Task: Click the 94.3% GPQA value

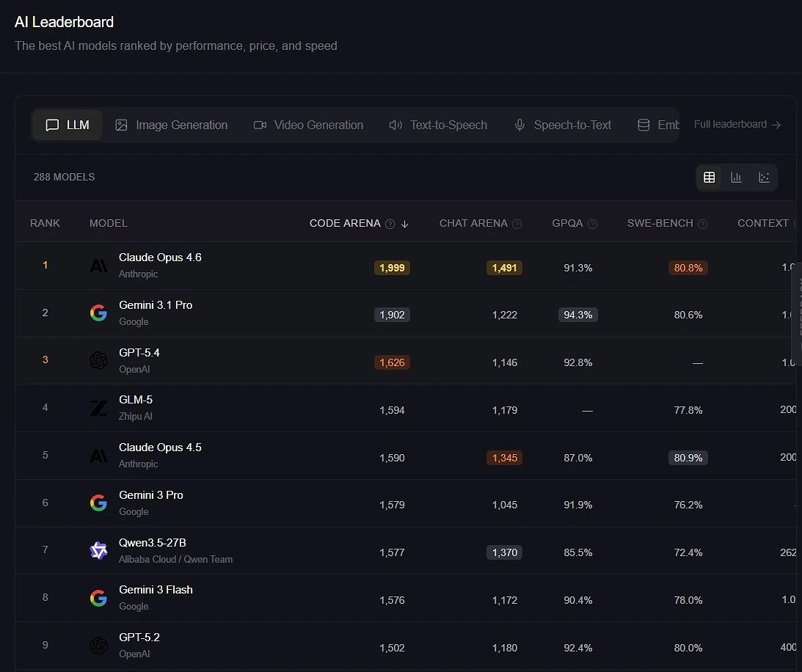Action: (x=578, y=315)
